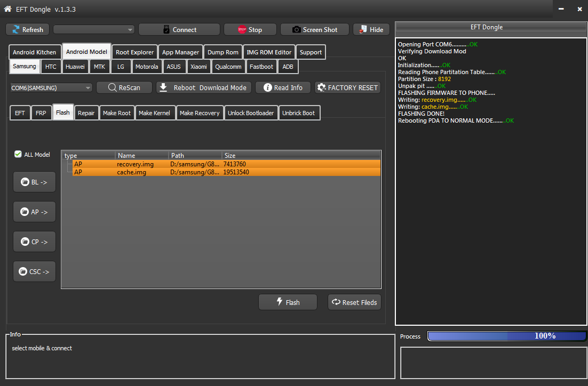Screen dimensions: 588x386
Task: Click the Flash lightning bolt icon
Action: [x=280, y=301]
